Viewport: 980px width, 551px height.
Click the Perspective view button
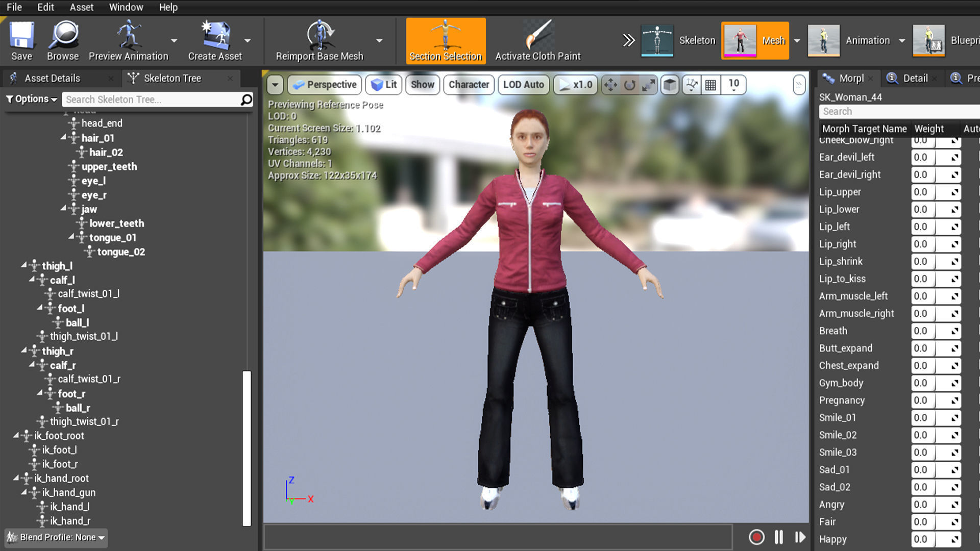click(x=325, y=85)
